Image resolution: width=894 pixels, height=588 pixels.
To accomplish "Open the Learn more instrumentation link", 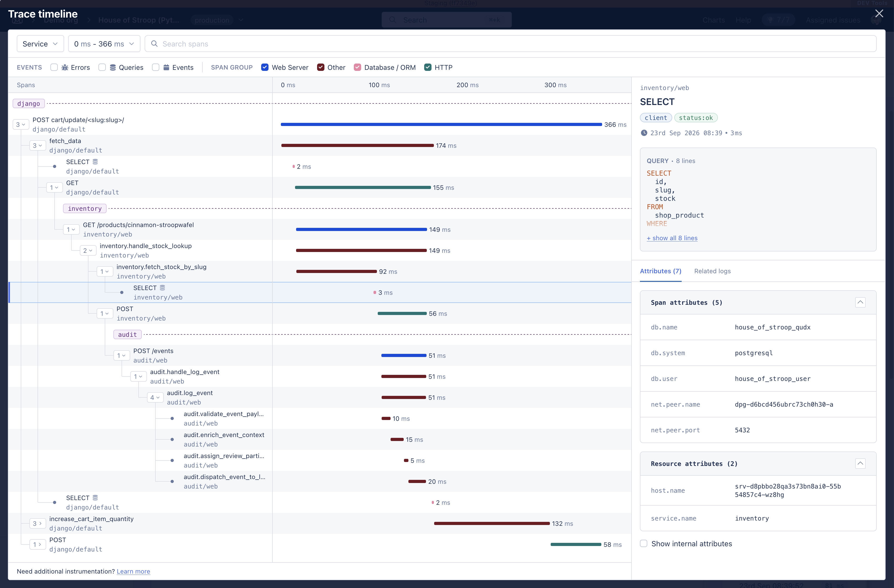I will click(133, 571).
